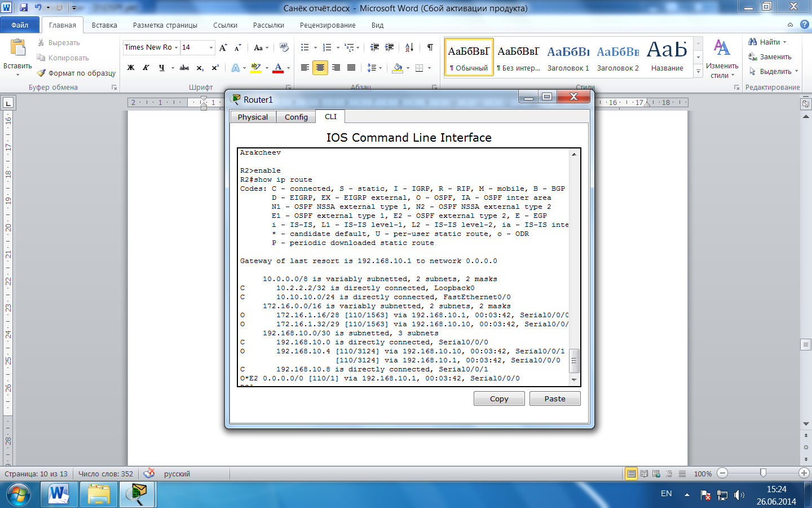Open text effects menu
Screen dimensions: 812x508
coord(236,68)
